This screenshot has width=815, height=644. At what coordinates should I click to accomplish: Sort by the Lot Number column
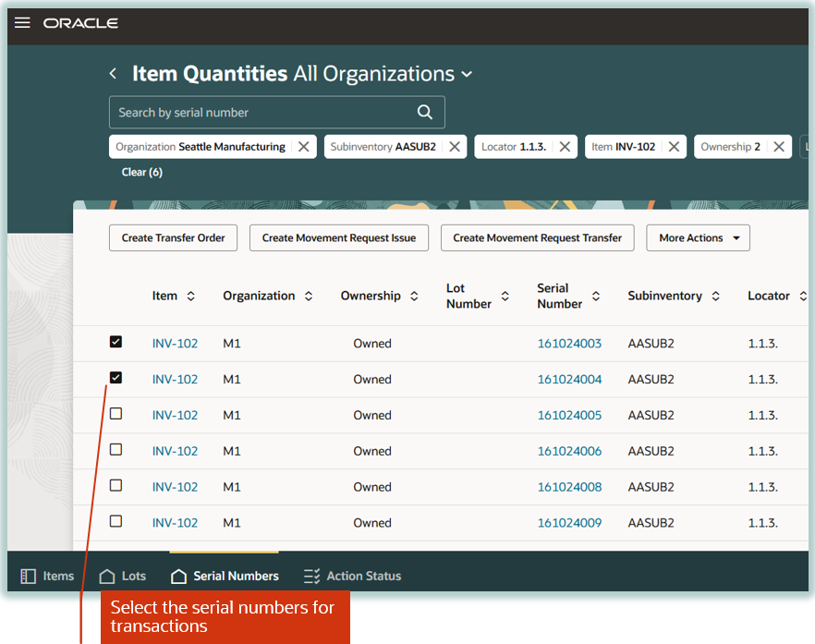(x=505, y=296)
